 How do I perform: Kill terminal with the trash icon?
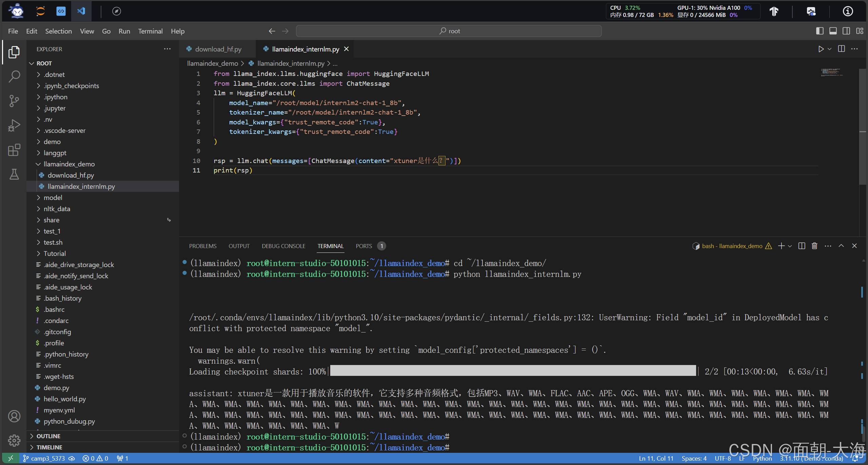coord(814,246)
